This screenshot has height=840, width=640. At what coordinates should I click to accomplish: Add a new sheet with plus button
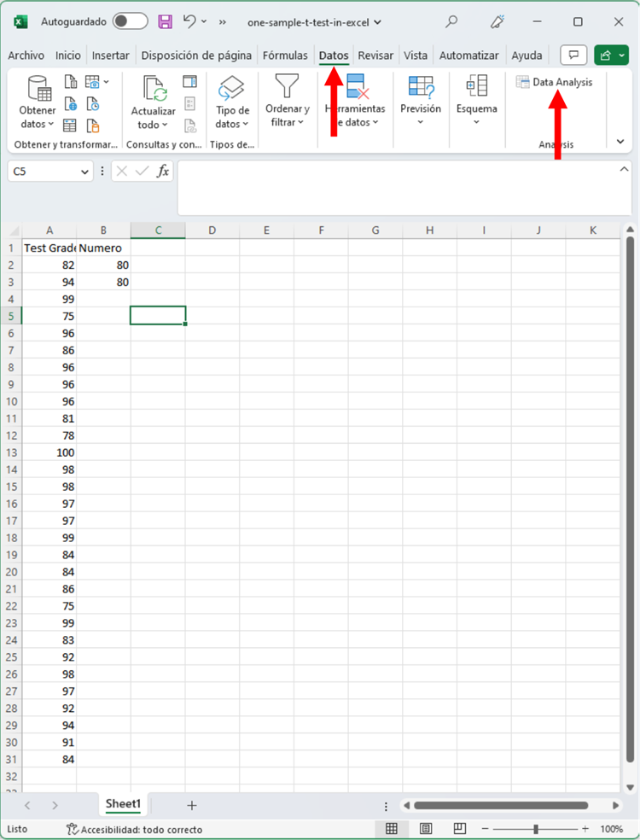pos(192,805)
